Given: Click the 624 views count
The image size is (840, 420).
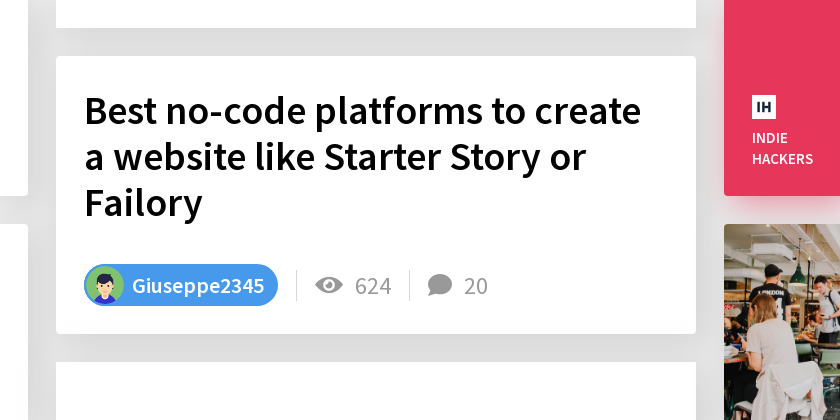Looking at the screenshot, I should (373, 286).
